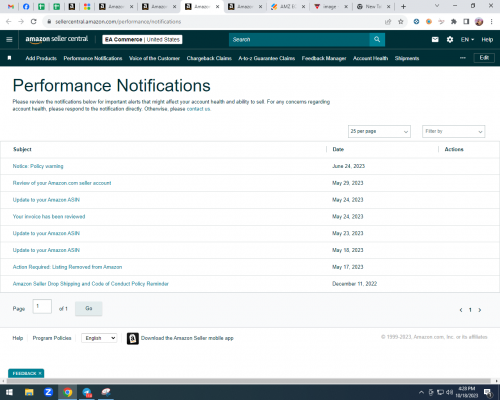Open the EN language menu

[467, 39]
